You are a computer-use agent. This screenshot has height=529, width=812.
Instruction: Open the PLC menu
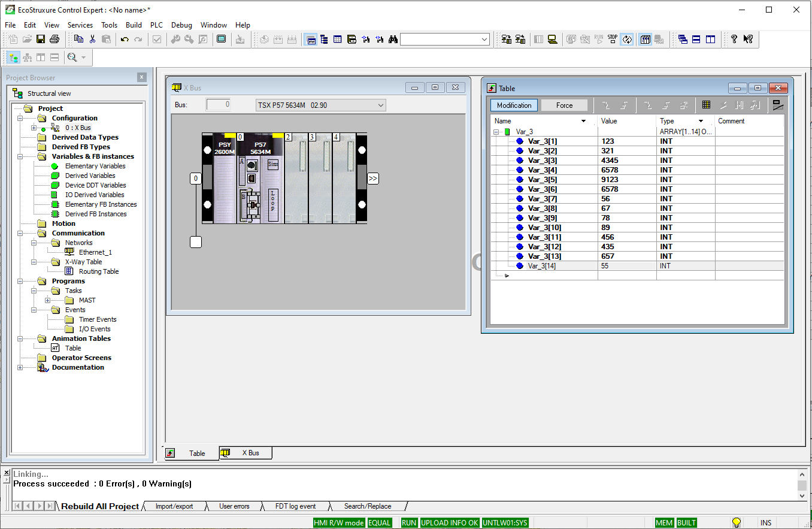[156, 25]
